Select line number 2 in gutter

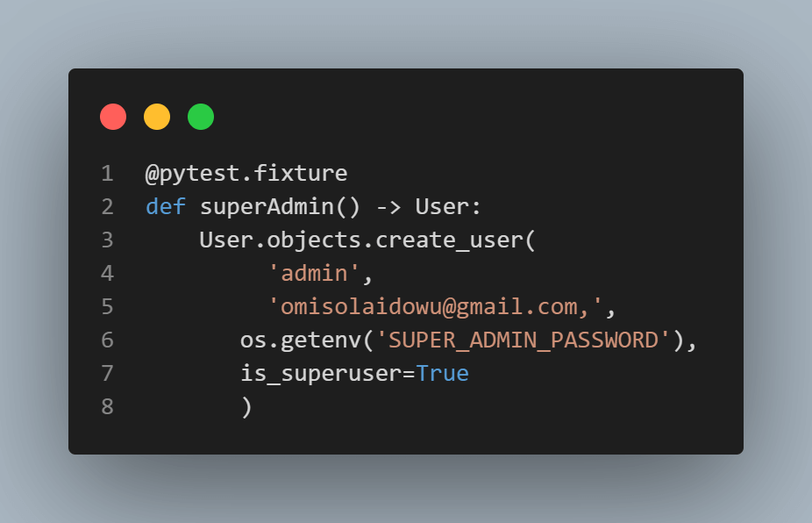107,207
